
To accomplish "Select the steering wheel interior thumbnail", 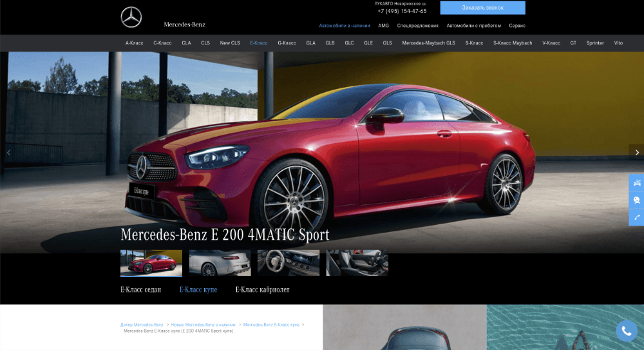I will click(289, 263).
